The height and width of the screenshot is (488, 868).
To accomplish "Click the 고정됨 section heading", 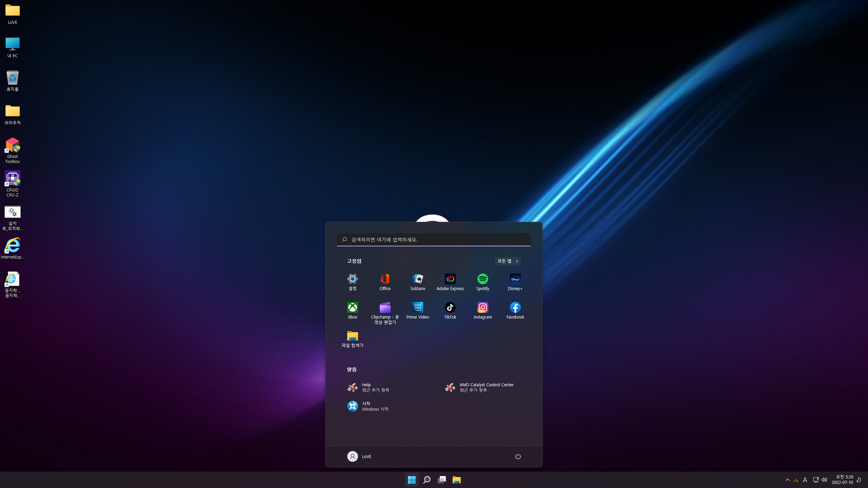I will pos(354,261).
